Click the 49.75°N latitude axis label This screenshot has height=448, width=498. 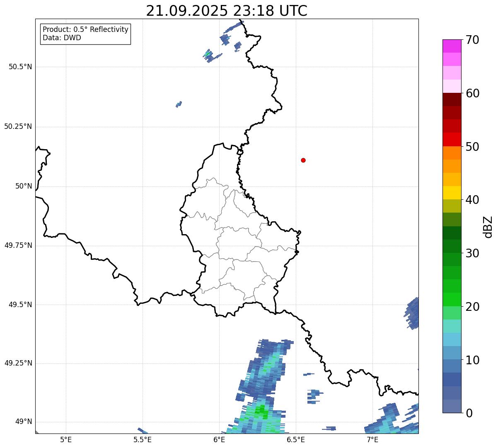(x=18, y=245)
